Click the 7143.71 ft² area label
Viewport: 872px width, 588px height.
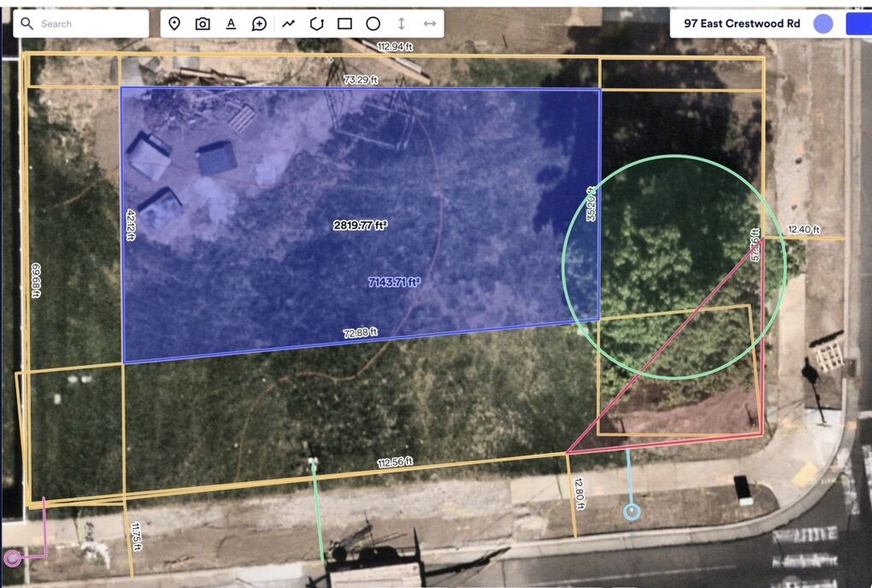click(394, 282)
